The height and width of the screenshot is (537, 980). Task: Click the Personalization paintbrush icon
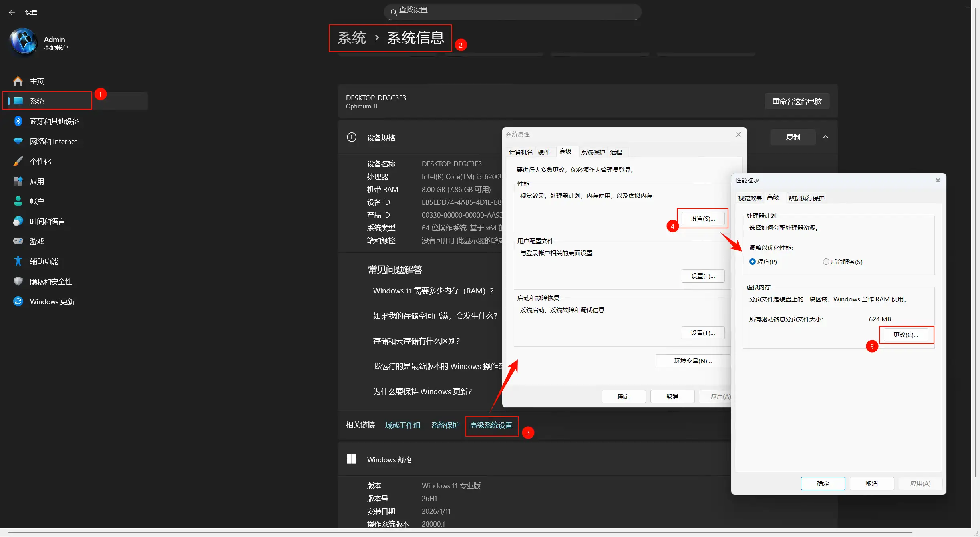tap(18, 161)
